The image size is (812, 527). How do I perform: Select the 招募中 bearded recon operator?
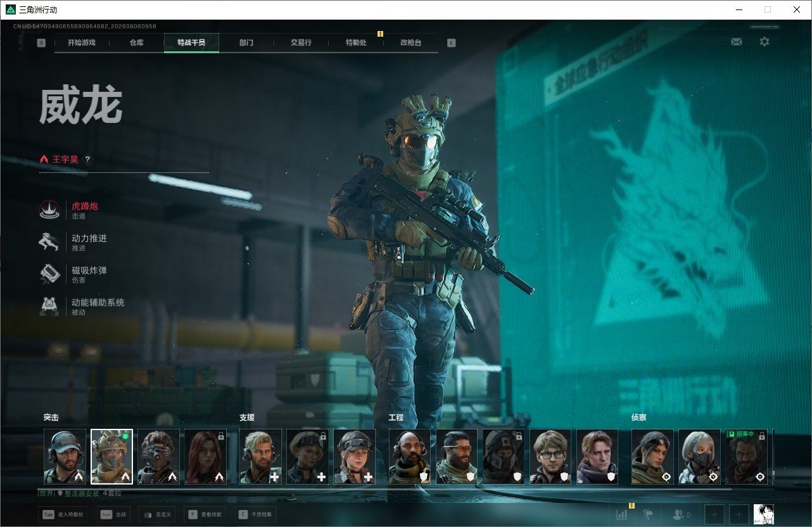[x=746, y=457]
